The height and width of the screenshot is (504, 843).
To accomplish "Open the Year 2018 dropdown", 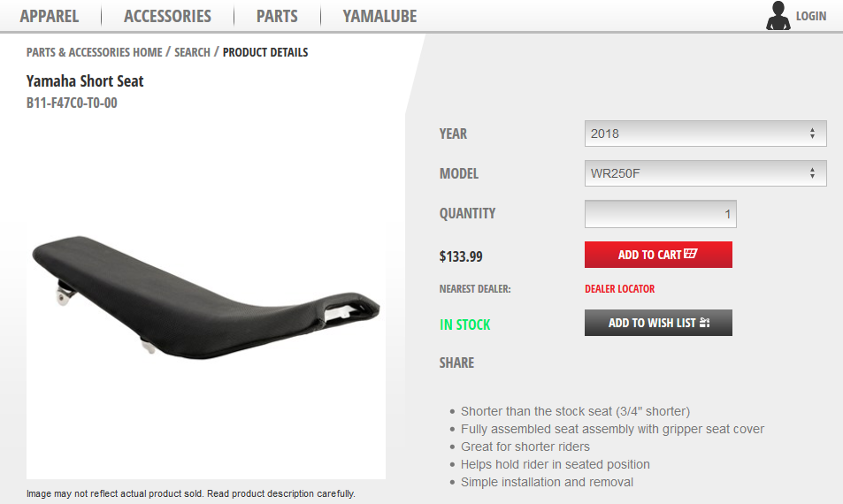I will point(705,134).
